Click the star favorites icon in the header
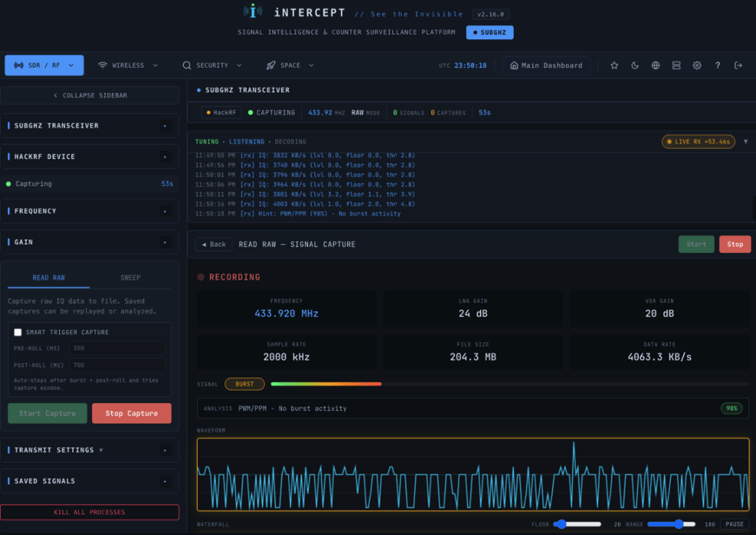 614,65
